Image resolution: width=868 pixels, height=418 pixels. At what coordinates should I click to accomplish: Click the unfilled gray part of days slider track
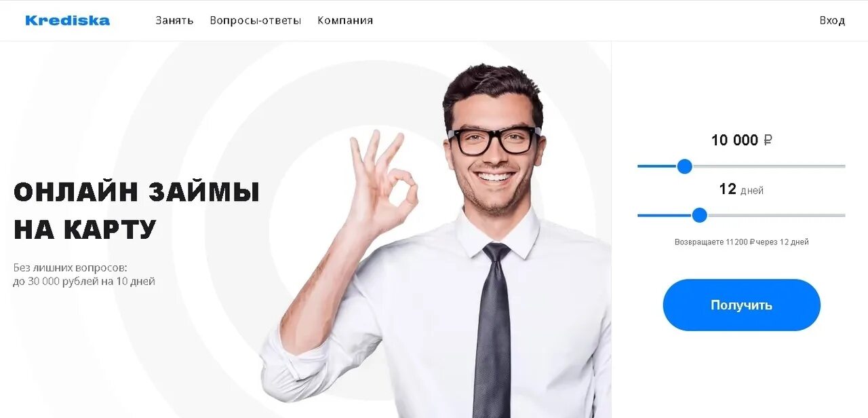776,215
